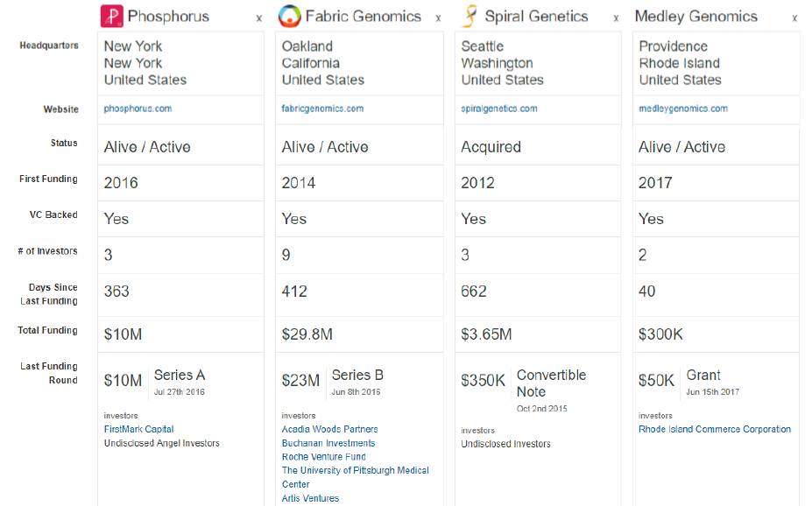Image resolution: width=812 pixels, height=506 pixels.
Task: Open FirstMark Capital investor link
Action: pyautogui.click(x=138, y=429)
